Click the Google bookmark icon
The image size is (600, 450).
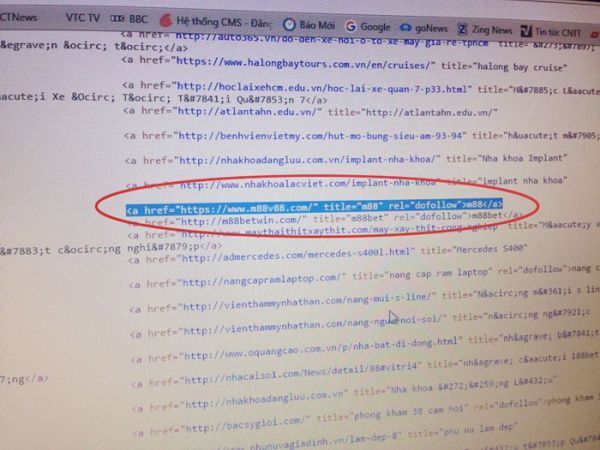point(350,26)
